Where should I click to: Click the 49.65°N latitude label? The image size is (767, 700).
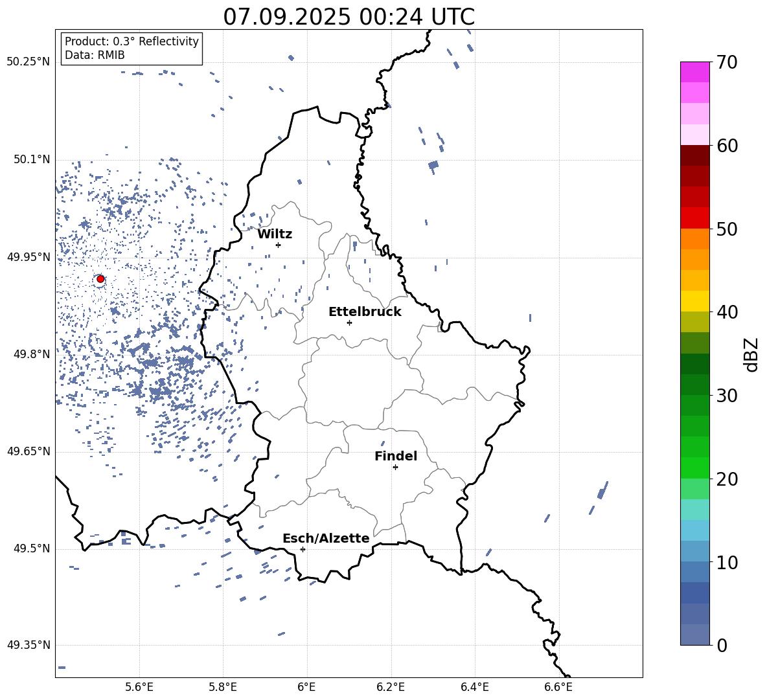(29, 451)
